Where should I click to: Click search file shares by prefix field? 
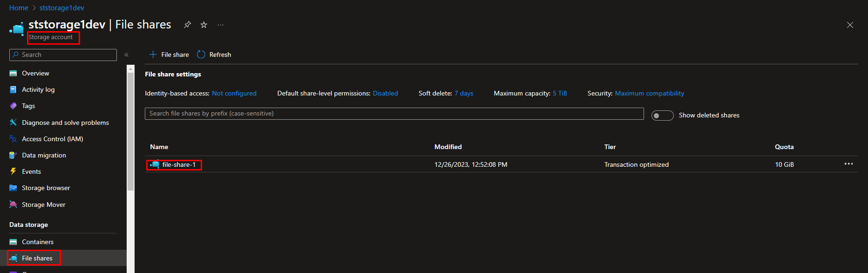point(394,114)
